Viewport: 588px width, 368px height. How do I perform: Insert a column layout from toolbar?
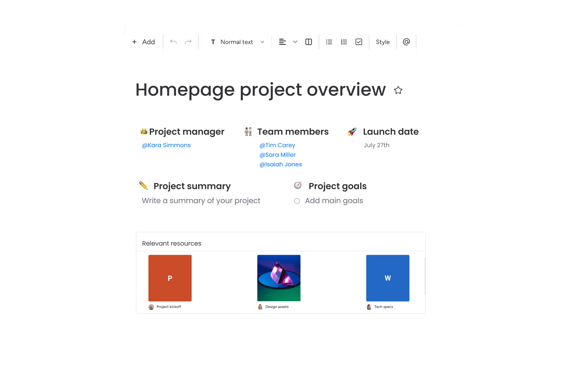pyautogui.click(x=309, y=42)
